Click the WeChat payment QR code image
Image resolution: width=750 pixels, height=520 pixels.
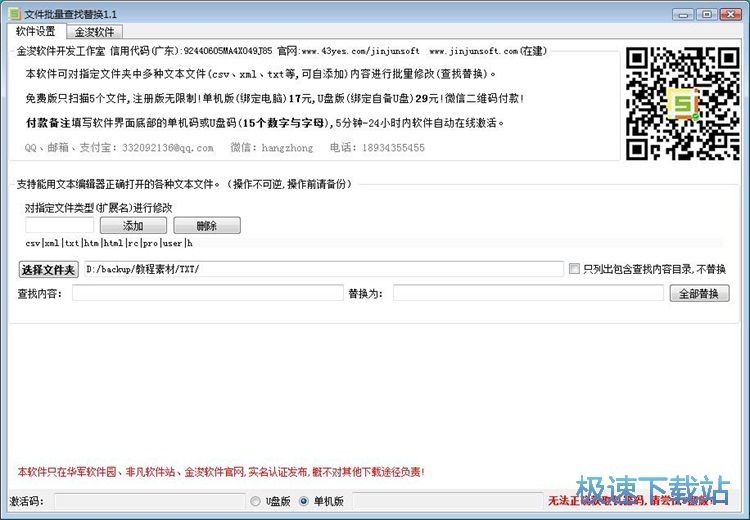pos(683,103)
